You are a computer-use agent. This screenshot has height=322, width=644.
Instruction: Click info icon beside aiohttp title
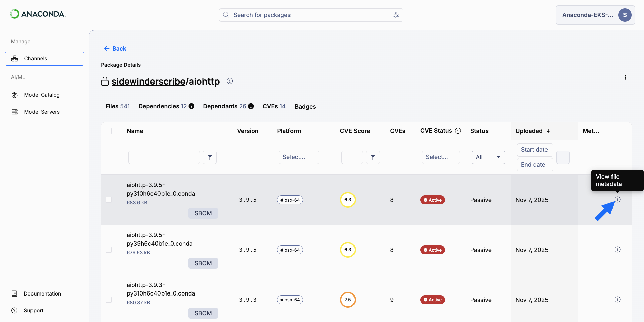coord(230,81)
